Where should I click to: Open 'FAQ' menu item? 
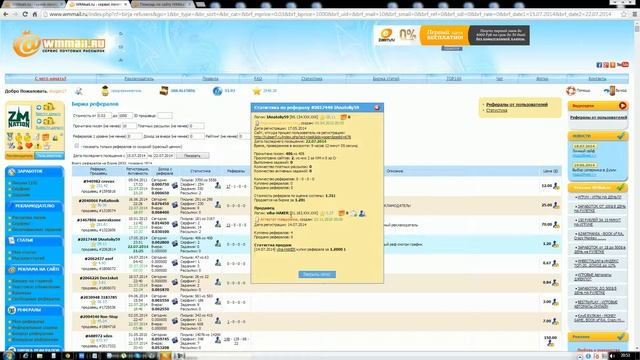[258, 78]
